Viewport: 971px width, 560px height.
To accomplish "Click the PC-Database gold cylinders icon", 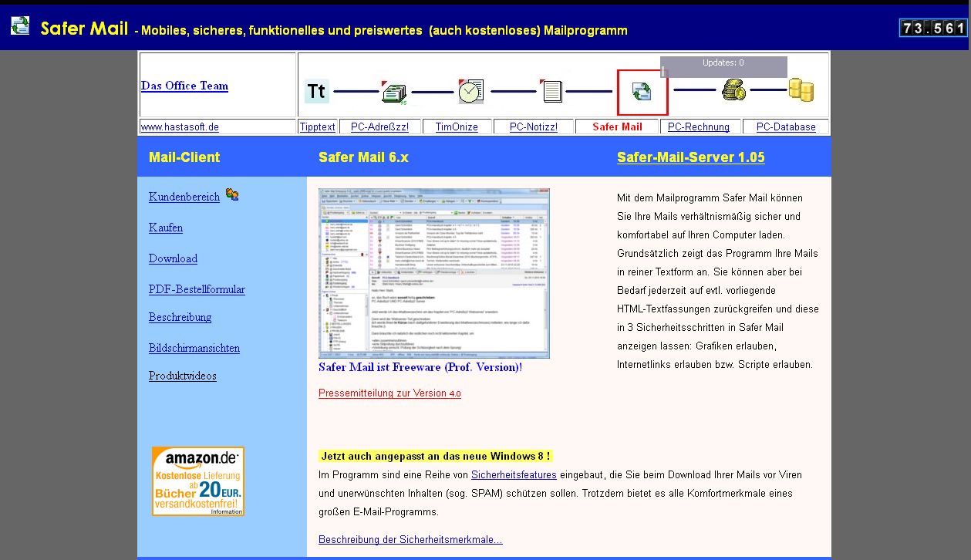I will click(801, 91).
